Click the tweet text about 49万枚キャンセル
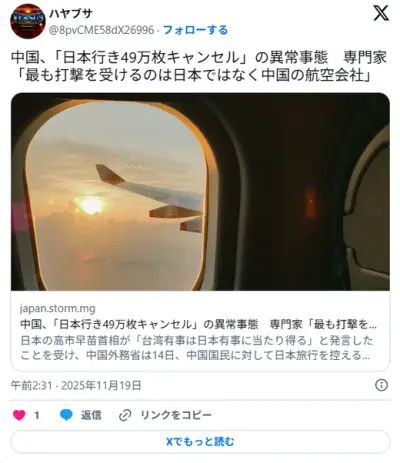 coord(199,58)
